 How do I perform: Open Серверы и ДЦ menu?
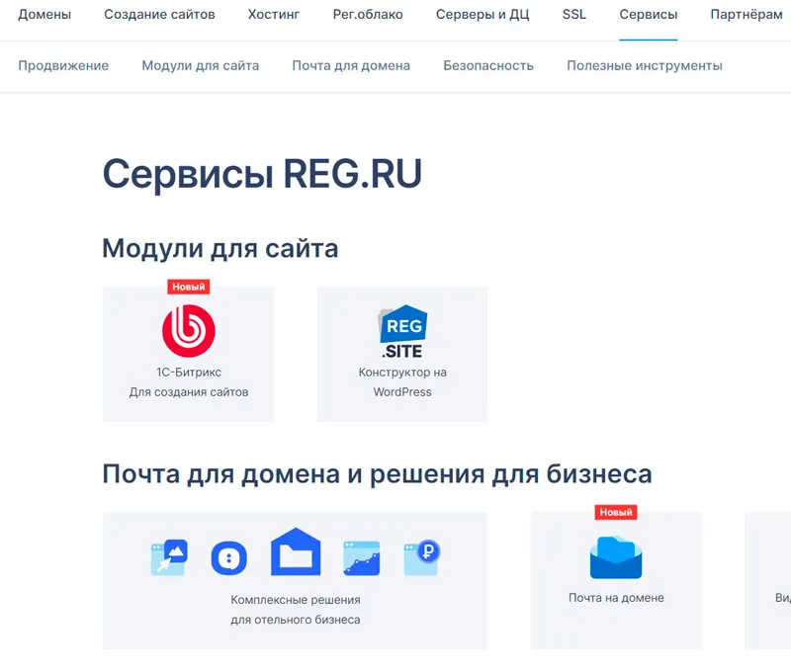[x=483, y=14]
